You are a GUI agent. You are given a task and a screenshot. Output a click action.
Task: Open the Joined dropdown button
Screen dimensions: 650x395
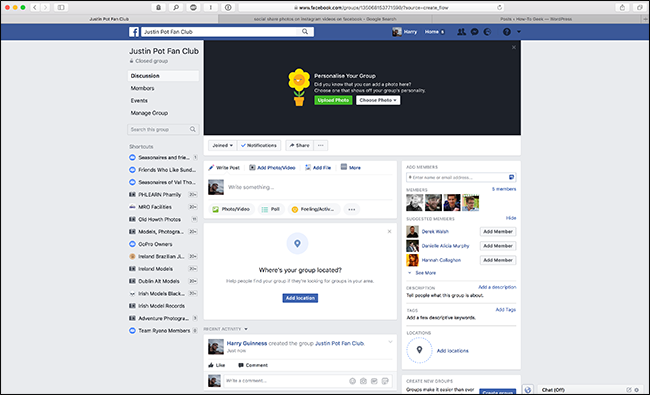point(222,145)
